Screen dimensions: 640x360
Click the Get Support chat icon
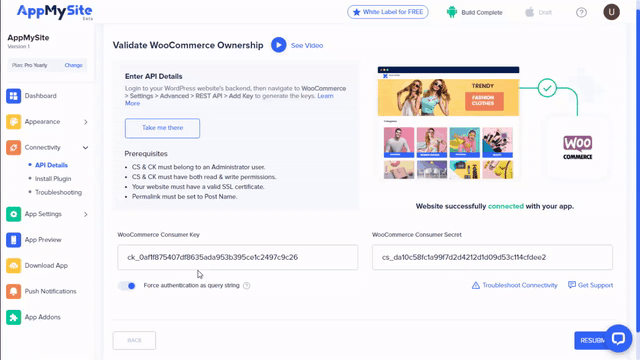[572, 285]
